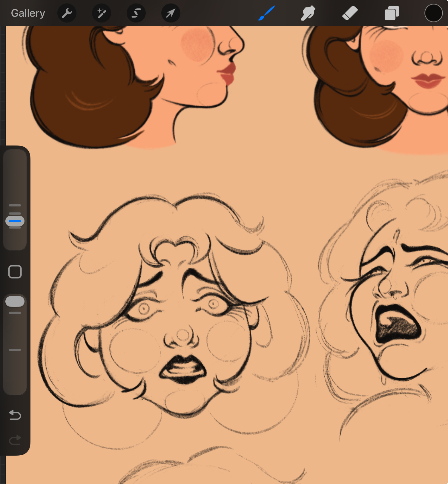The image size is (448, 484).
Task: Activate the Transform arrow tool
Action: (x=171, y=13)
